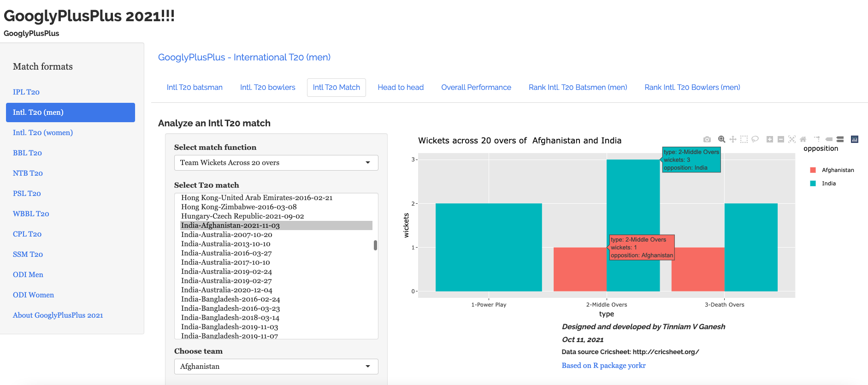868x385 pixels.
Task: Click the match list scrollbar thumb
Action: (x=375, y=245)
